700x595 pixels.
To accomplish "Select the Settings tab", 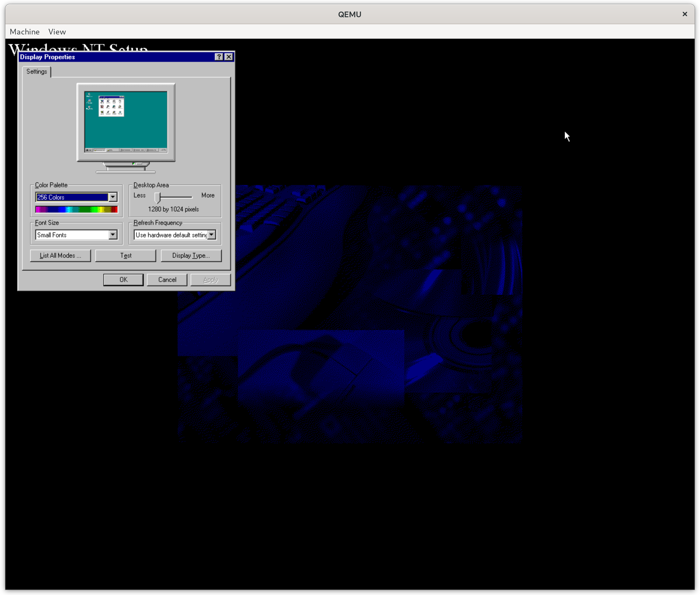I will [36, 72].
